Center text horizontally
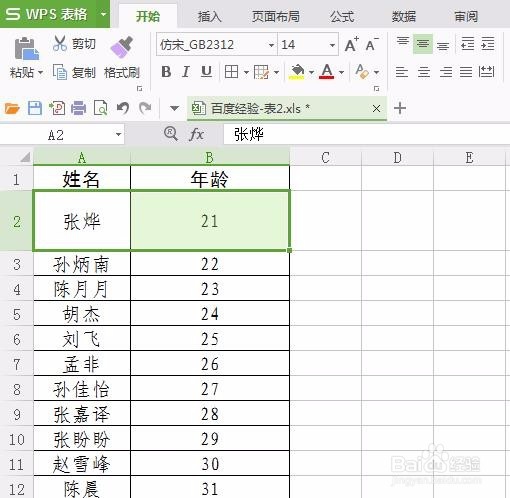Image resolution: width=510 pixels, height=498 pixels. click(x=424, y=72)
